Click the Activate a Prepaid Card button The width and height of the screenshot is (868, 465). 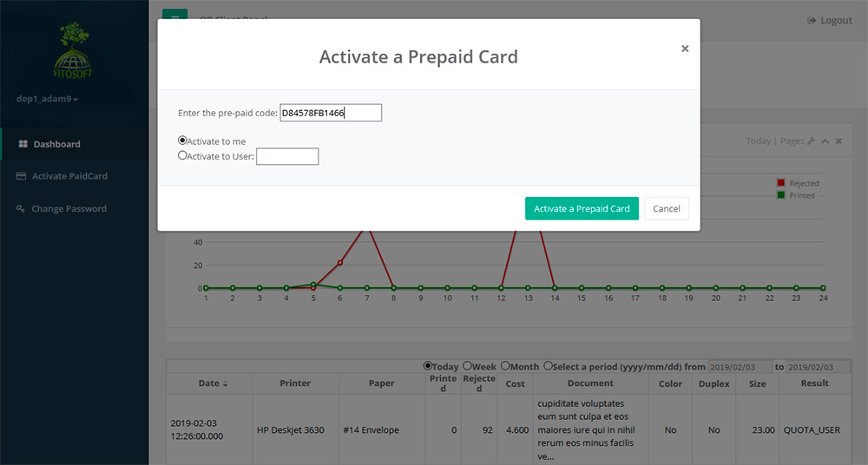(582, 209)
